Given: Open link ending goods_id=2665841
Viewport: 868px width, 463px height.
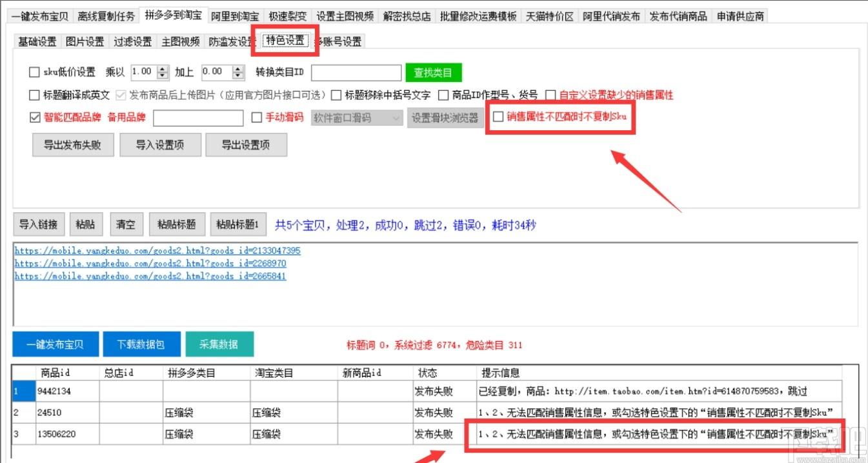Looking at the screenshot, I should pyautogui.click(x=150, y=276).
